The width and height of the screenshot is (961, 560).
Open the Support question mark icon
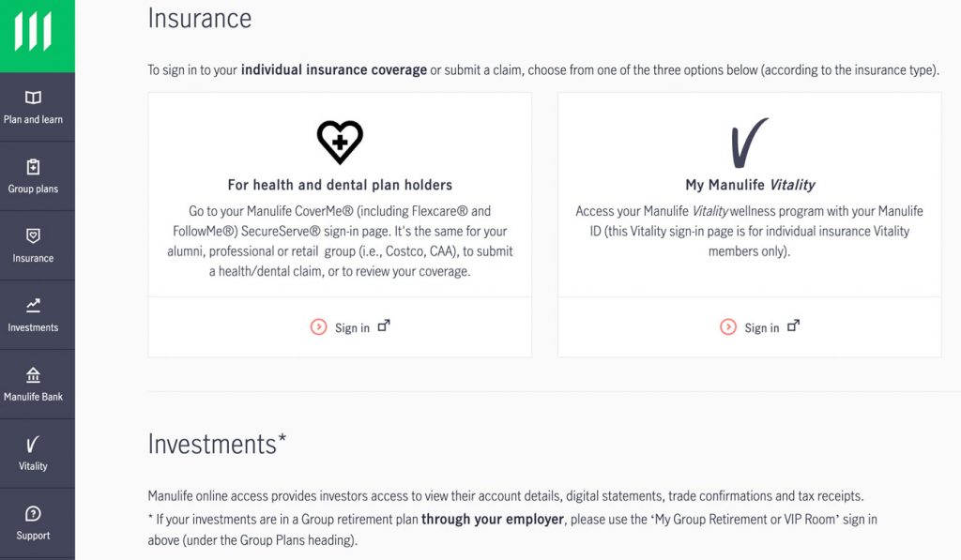33,514
